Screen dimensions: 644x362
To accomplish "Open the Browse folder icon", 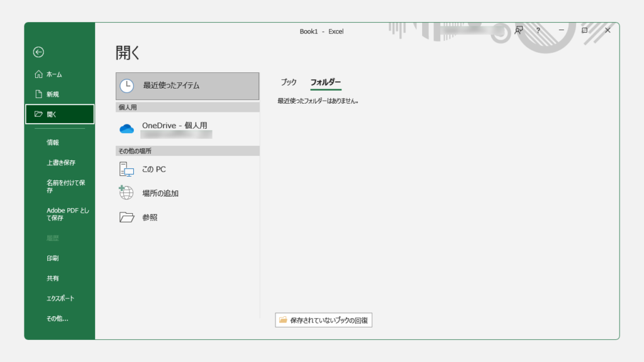I will pyautogui.click(x=127, y=217).
